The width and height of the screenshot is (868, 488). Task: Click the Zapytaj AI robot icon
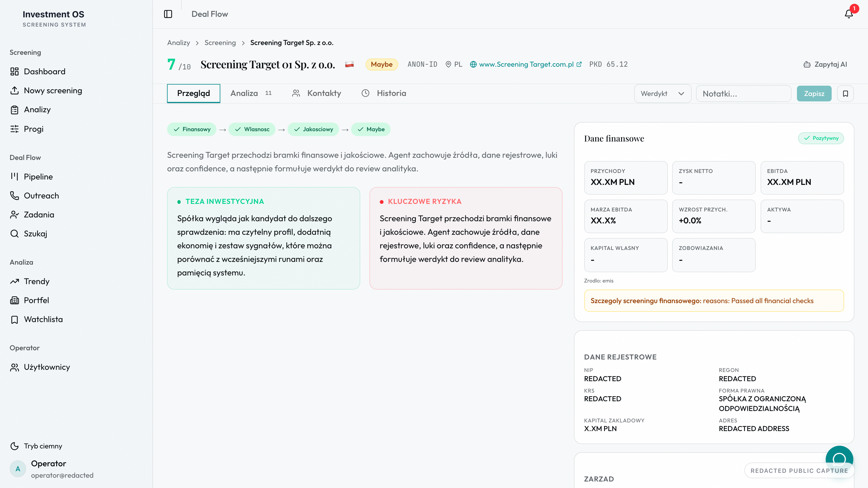(807, 64)
